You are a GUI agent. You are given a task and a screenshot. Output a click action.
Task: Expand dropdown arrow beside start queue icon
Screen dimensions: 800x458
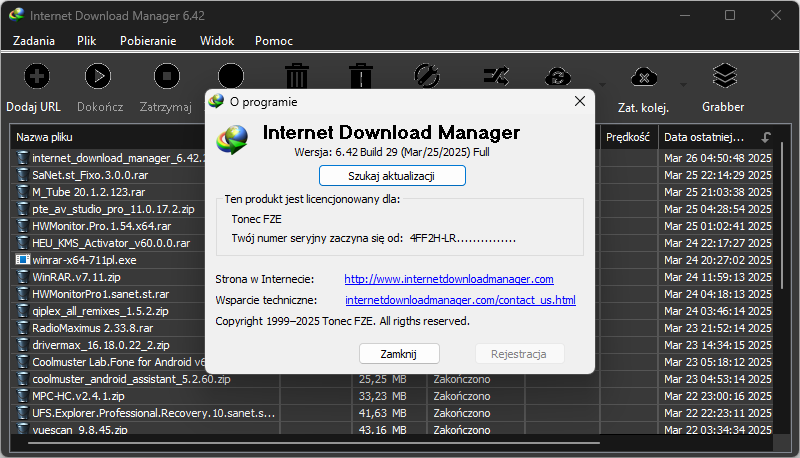click(603, 85)
